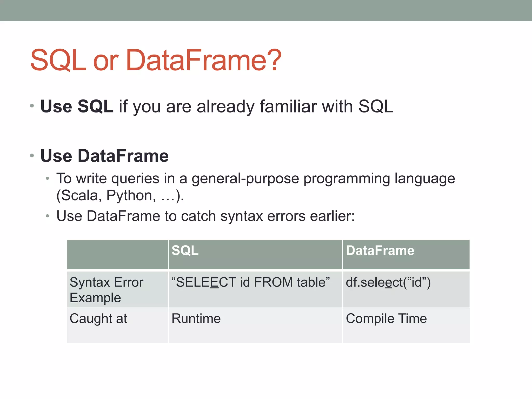The width and height of the screenshot is (532, 399).
Task: Click the empty top-left table header cell
Action: point(117,255)
